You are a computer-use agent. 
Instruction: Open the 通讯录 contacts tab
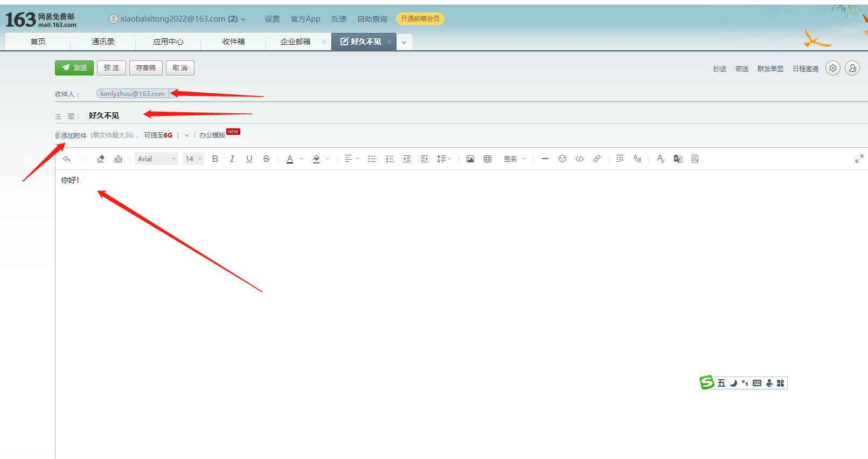(103, 42)
